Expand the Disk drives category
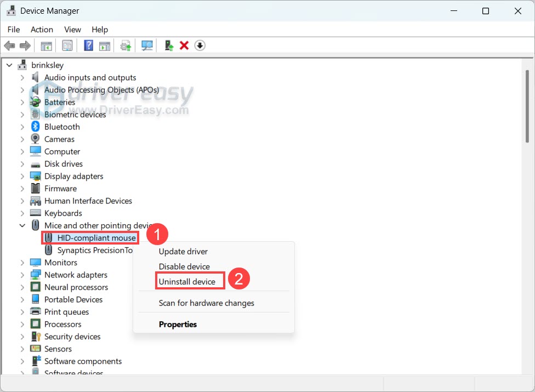535x392 pixels. point(22,164)
